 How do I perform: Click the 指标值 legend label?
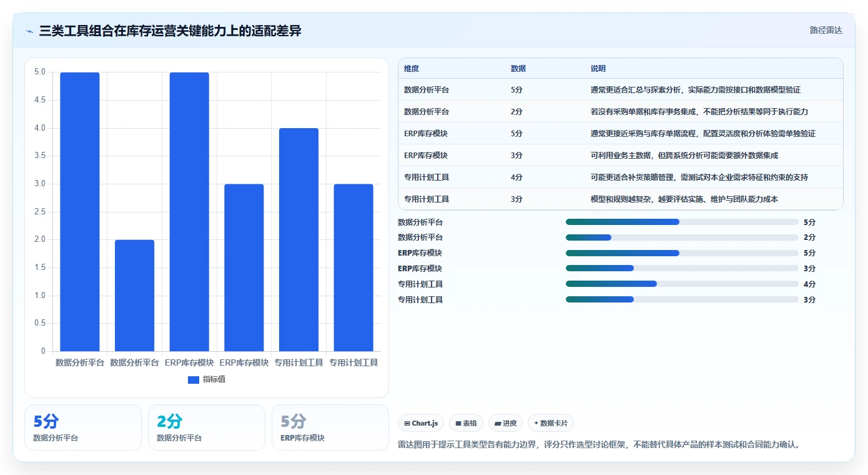[x=214, y=379]
